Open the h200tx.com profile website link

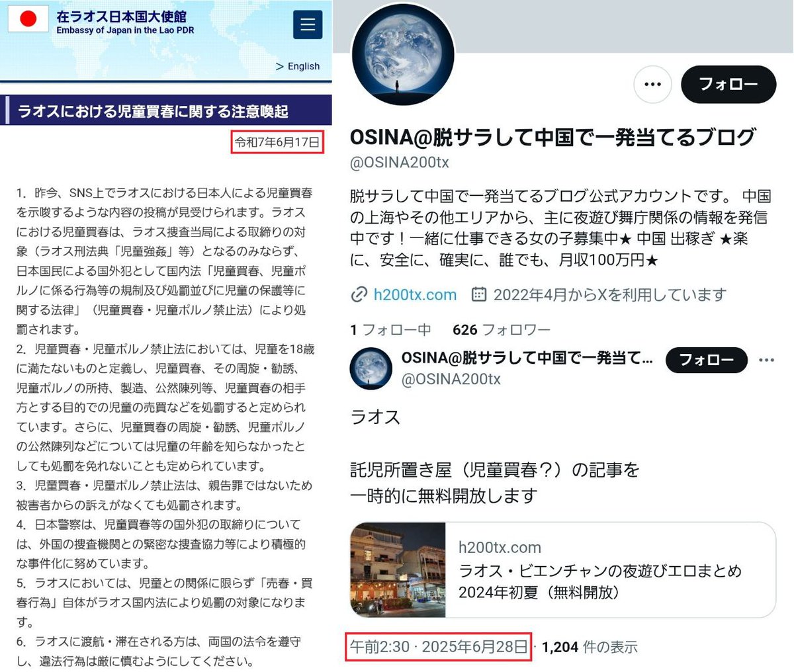[415, 294]
